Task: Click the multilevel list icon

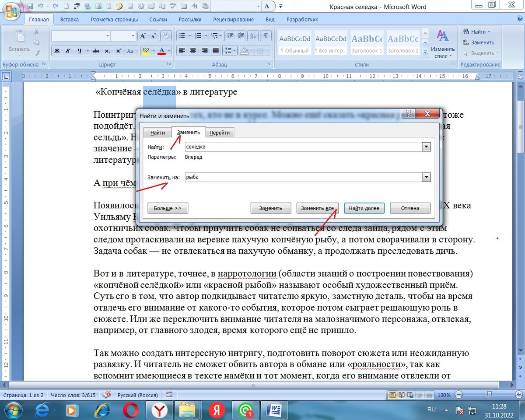Action: pyautogui.click(x=214, y=36)
